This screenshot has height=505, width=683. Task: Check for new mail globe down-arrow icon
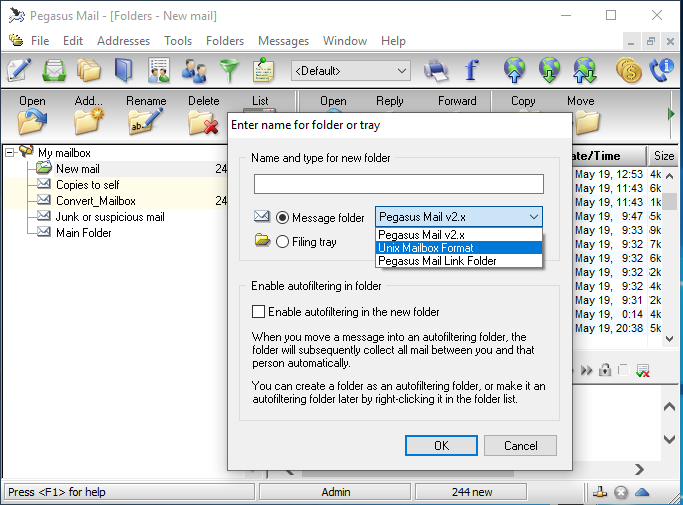coord(549,70)
